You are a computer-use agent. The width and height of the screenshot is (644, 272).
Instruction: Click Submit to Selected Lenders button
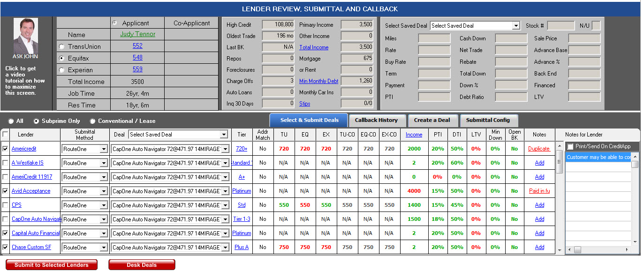click(x=52, y=265)
